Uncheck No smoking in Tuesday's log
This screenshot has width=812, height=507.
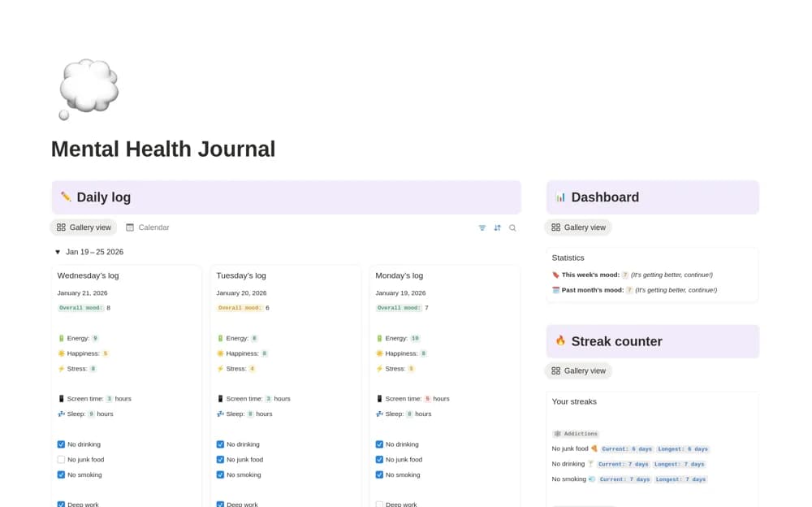coord(220,474)
